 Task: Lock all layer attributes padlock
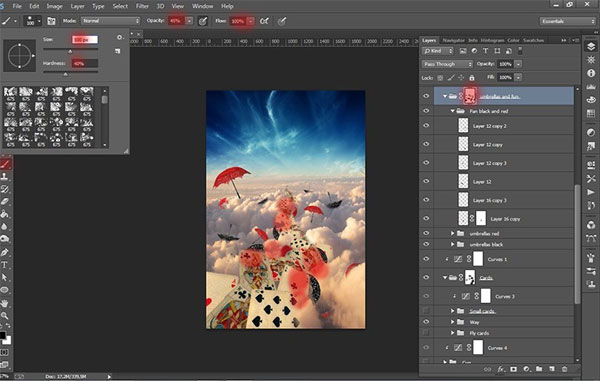click(x=472, y=78)
